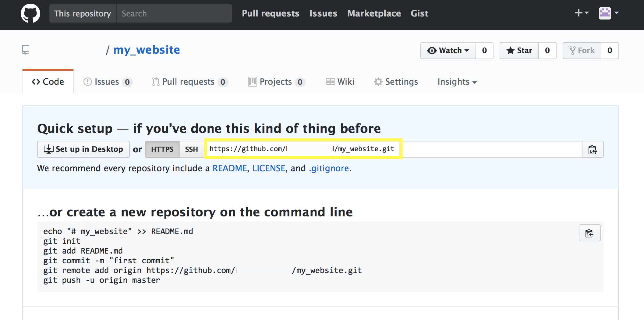The height and width of the screenshot is (320, 644).
Task: Select the HTTPS protocol toggle
Action: point(162,149)
